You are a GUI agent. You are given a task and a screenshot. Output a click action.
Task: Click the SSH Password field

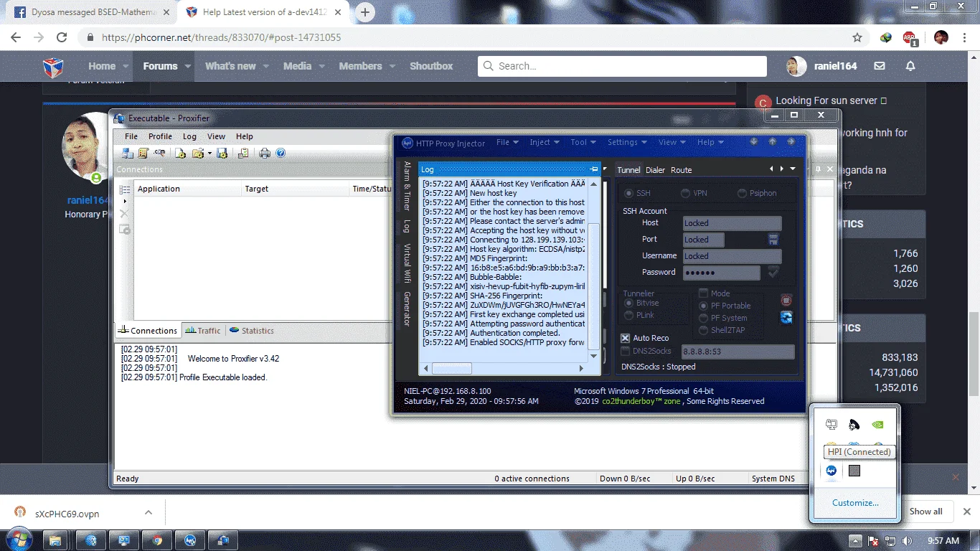(x=721, y=273)
